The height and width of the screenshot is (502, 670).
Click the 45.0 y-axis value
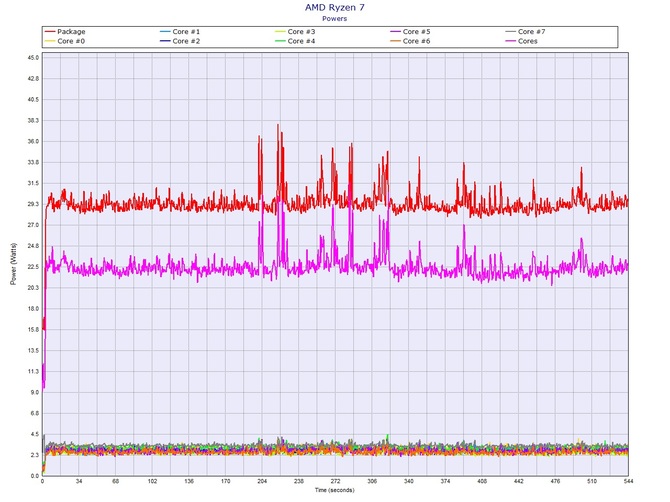coord(34,58)
